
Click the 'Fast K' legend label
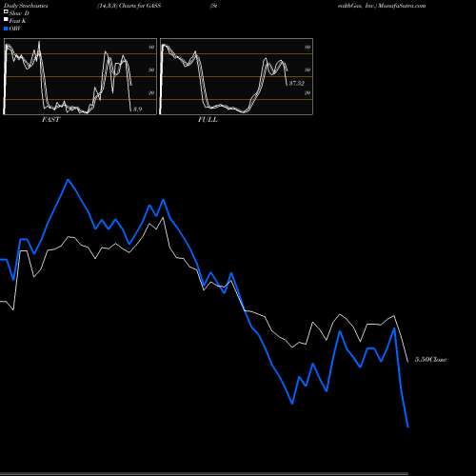click(18, 21)
